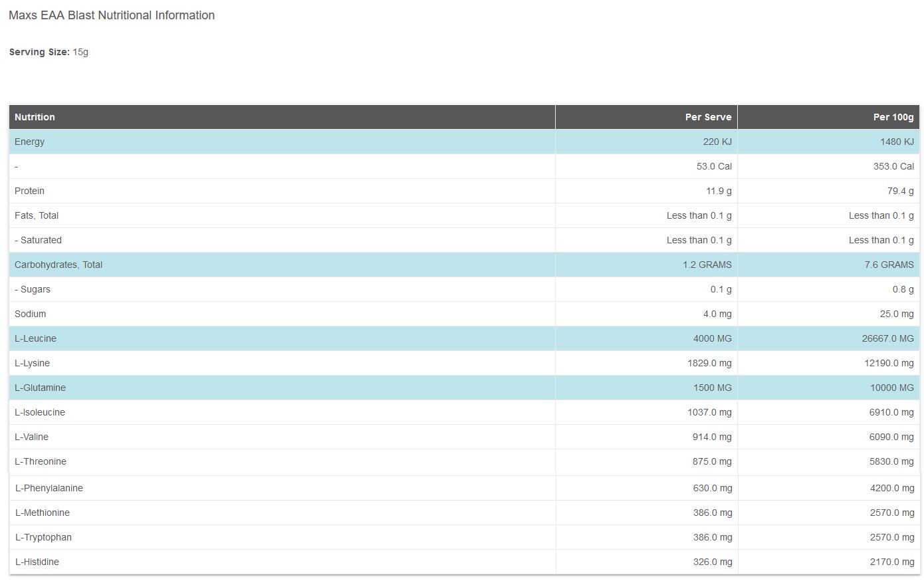Click the '326.0 mg' histidine value
This screenshot has height=585, width=924.
713,562
